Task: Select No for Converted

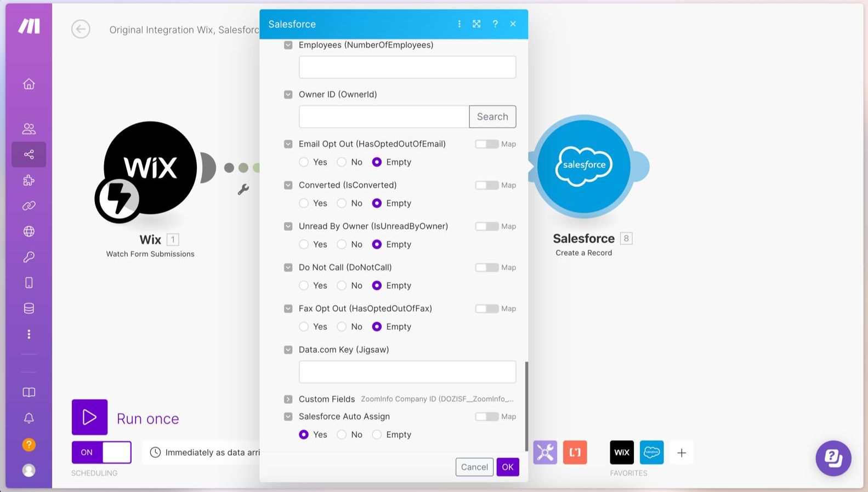Action: tap(342, 203)
